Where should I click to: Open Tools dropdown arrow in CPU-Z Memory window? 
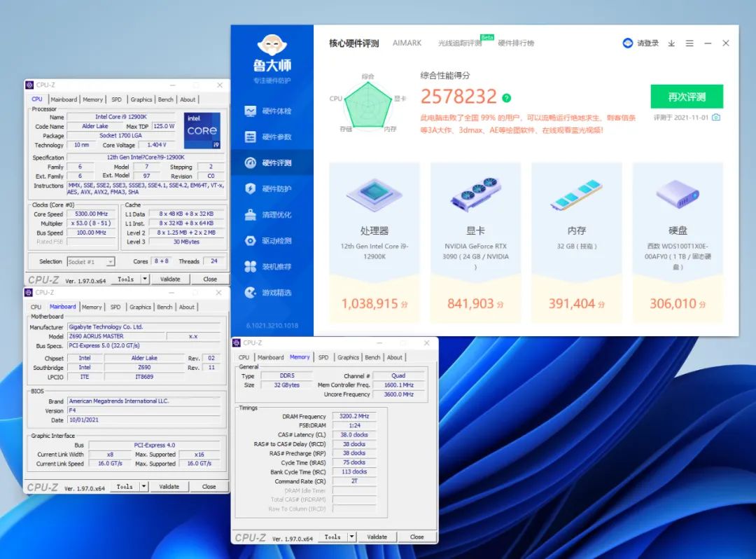352,537
